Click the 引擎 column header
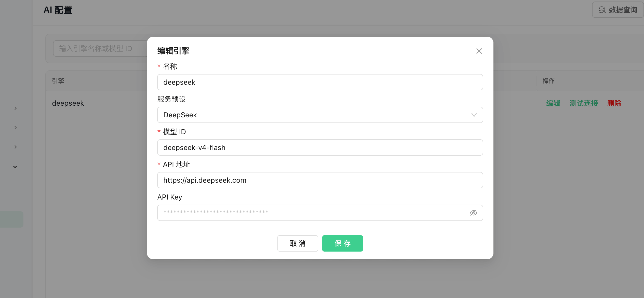The width and height of the screenshot is (644, 298). point(58,81)
